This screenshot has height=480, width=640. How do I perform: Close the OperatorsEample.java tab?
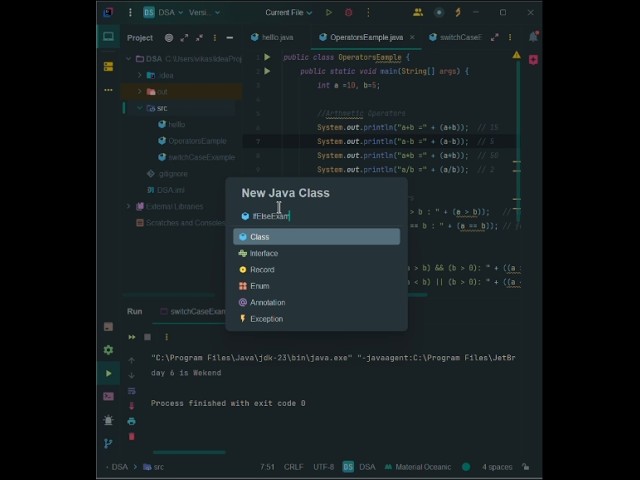coord(412,38)
